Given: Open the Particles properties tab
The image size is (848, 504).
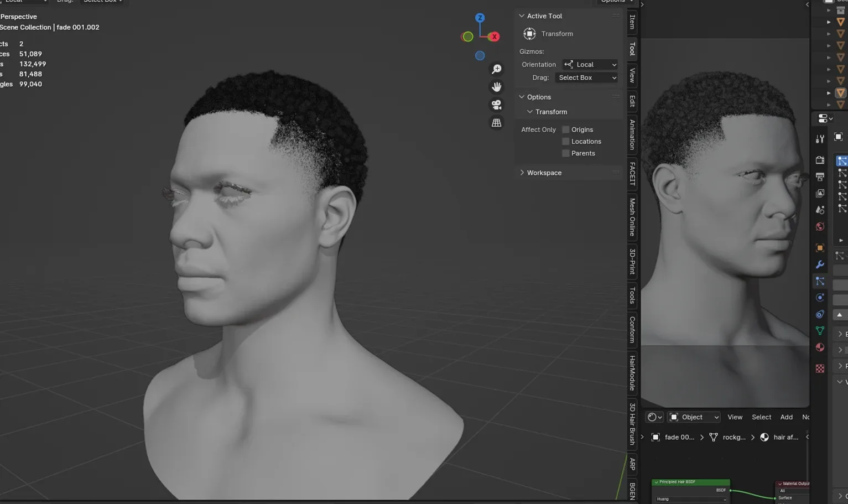Looking at the screenshot, I should pos(820,281).
